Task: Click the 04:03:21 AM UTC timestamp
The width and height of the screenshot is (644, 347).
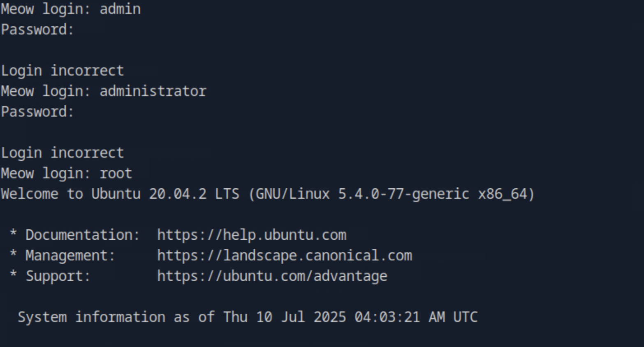Action: tap(416, 317)
